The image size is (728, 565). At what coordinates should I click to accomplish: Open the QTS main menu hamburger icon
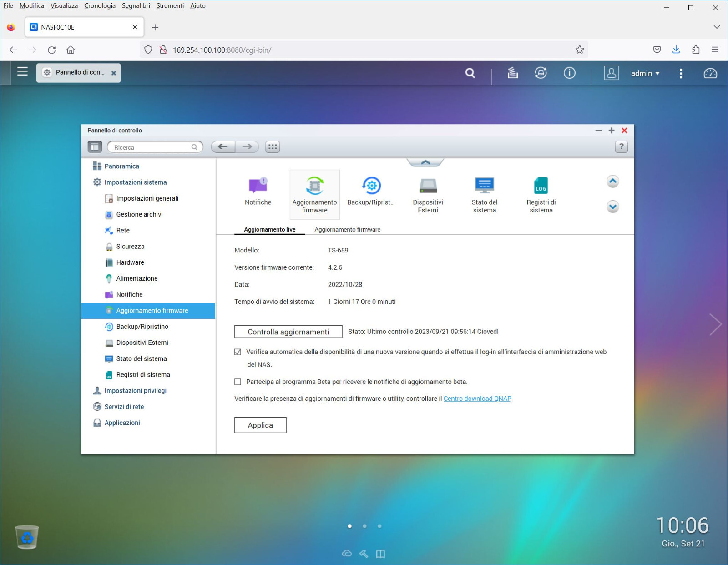[22, 72]
